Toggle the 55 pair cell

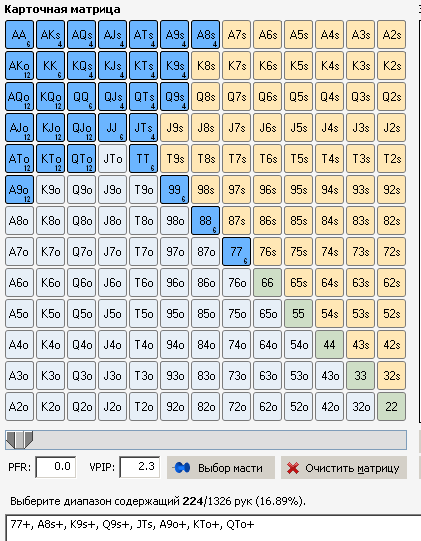point(298,314)
